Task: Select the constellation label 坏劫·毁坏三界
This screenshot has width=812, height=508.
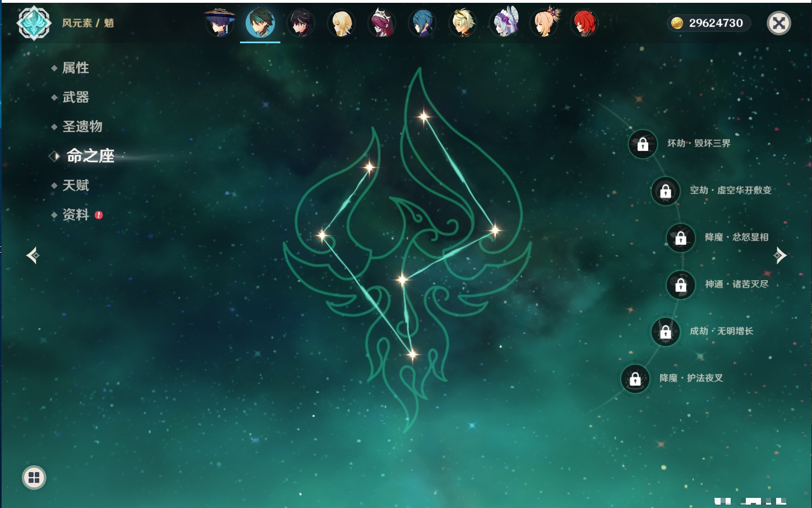Action: point(699,143)
